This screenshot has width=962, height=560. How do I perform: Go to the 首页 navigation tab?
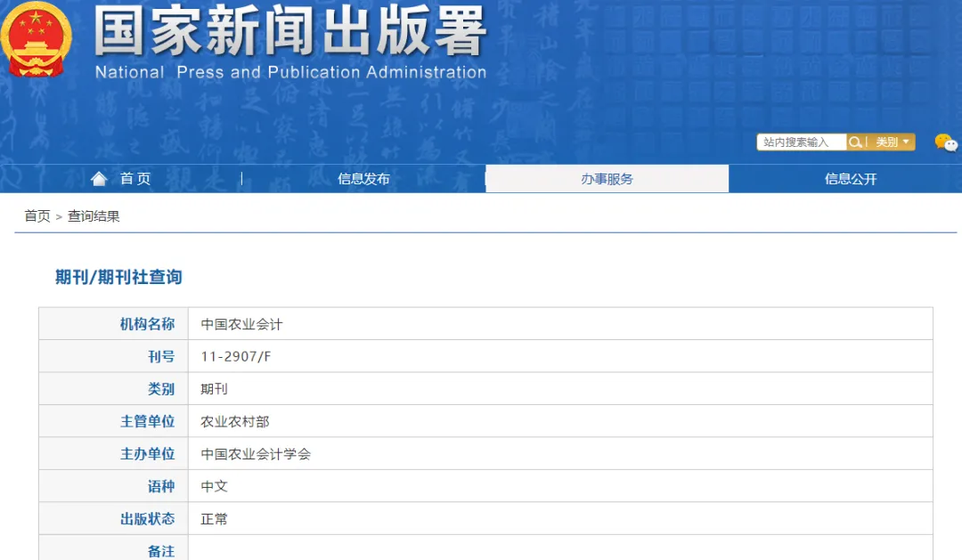coord(135,178)
